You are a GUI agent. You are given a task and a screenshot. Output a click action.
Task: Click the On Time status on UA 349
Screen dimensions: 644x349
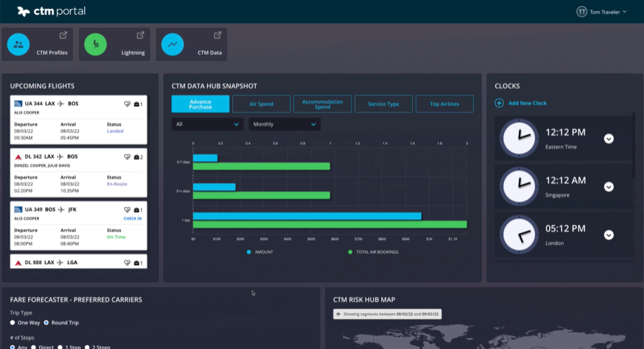[x=116, y=237]
